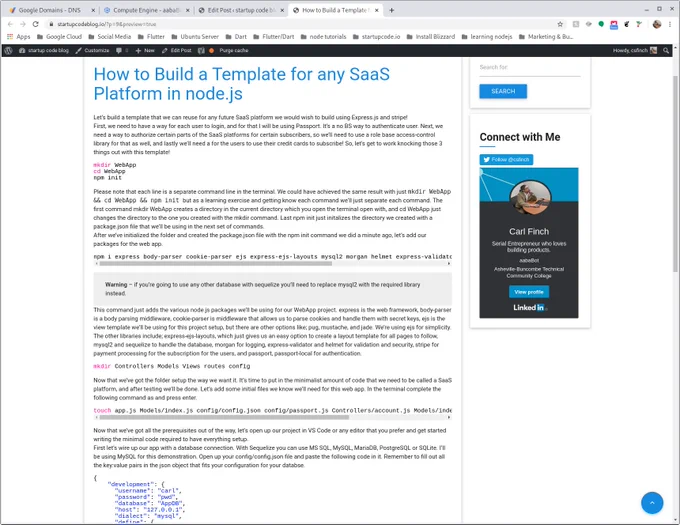Open Apps shortcut in bookmarks bar

[19, 37]
